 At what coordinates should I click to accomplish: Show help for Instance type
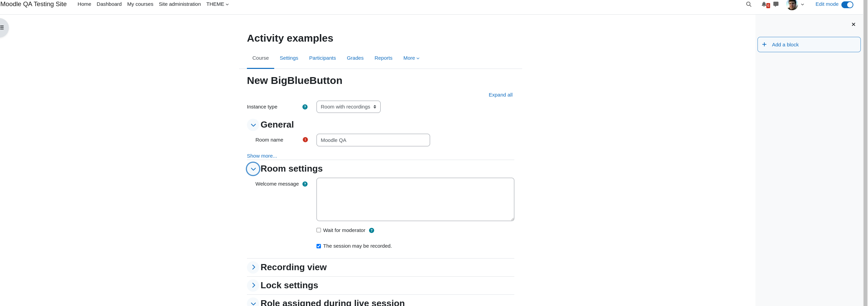point(305,107)
